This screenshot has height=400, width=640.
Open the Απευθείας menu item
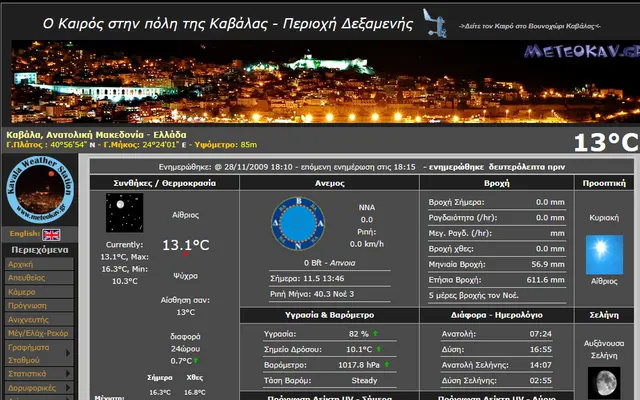pos(39,278)
